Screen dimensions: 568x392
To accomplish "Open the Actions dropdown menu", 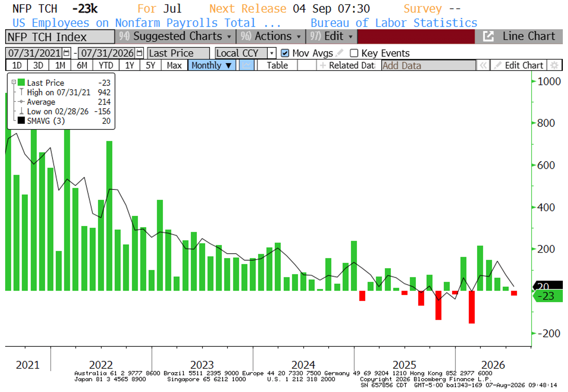I will pyautogui.click(x=271, y=36).
